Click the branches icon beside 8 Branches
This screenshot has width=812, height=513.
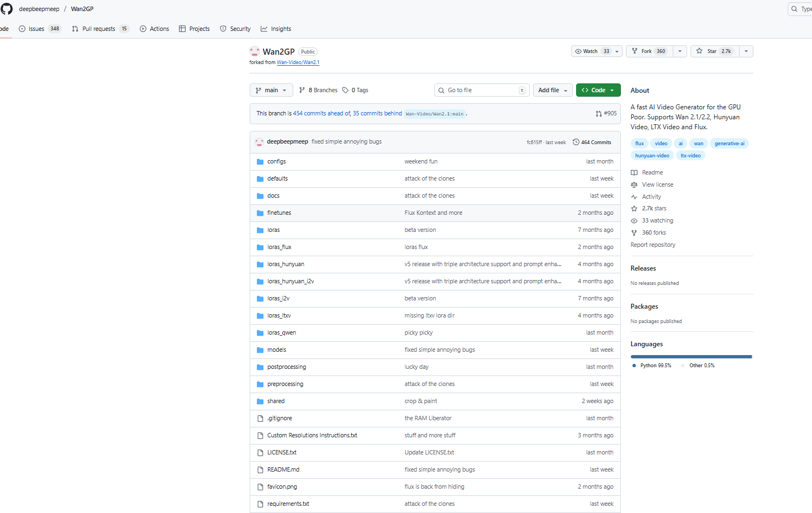click(302, 90)
